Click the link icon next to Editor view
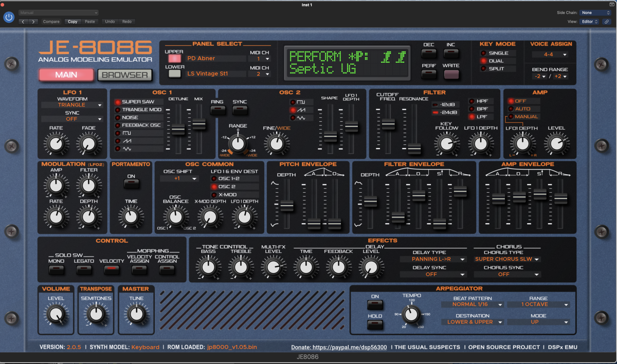This screenshot has width=617, height=364. (x=607, y=22)
